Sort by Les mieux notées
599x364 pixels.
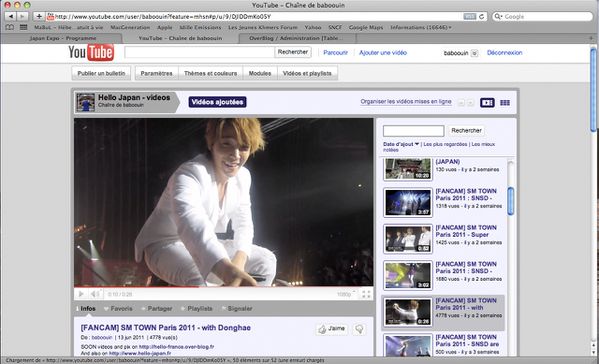click(439, 147)
